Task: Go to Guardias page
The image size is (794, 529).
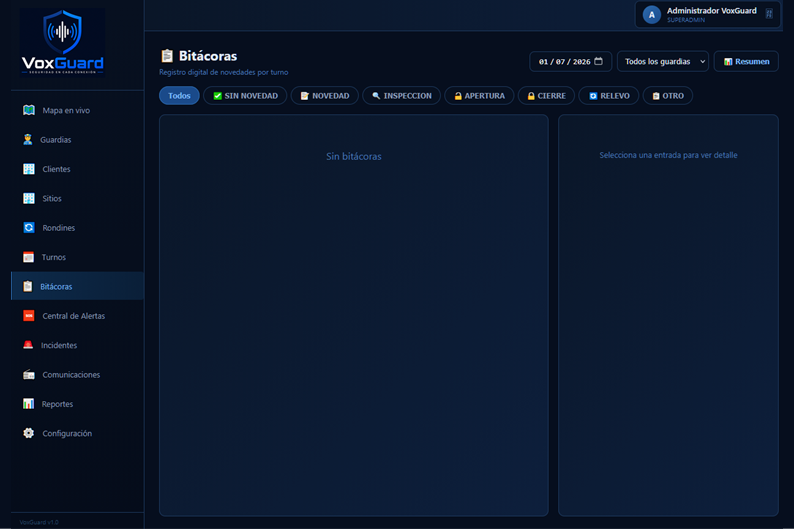Action: coord(77,139)
